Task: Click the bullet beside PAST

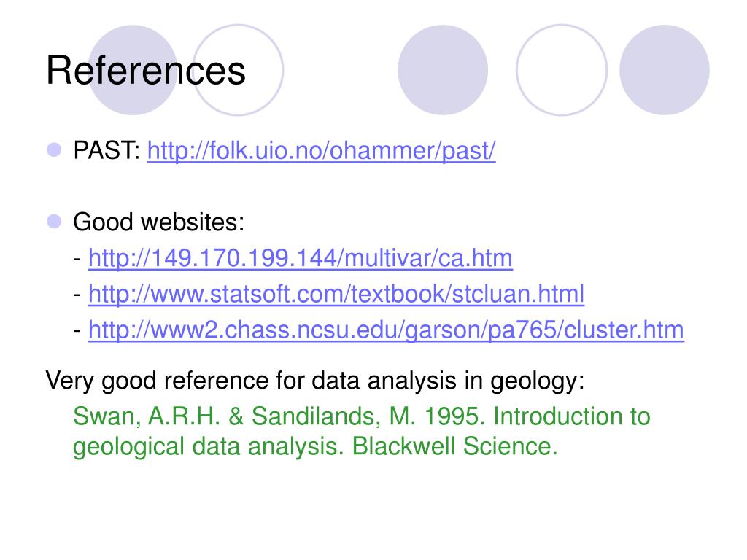Action: 54,150
